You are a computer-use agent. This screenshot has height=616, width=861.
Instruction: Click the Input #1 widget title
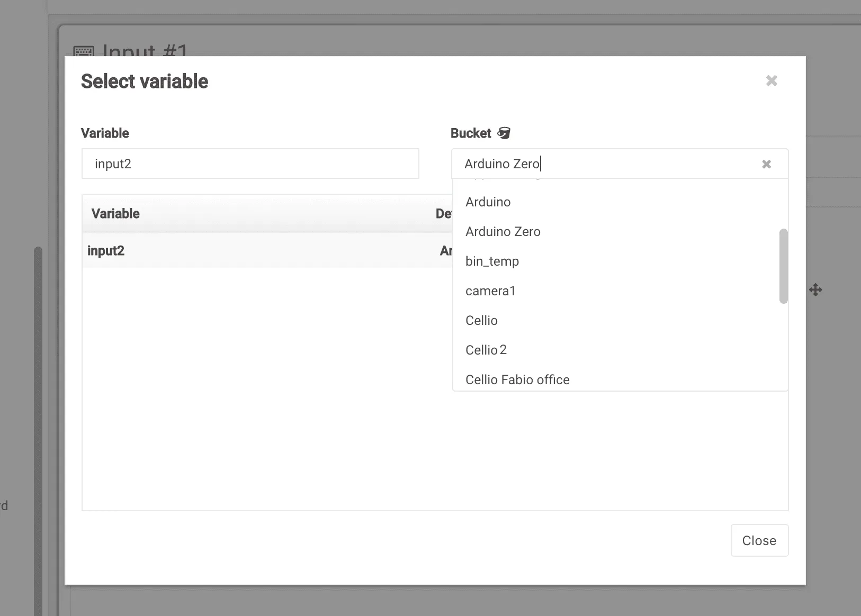pyautogui.click(x=145, y=51)
